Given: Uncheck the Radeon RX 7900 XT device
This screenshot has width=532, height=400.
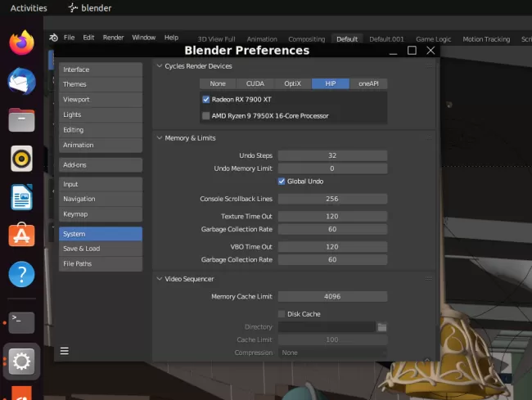Looking at the screenshot, I should [x=206, y=99].
